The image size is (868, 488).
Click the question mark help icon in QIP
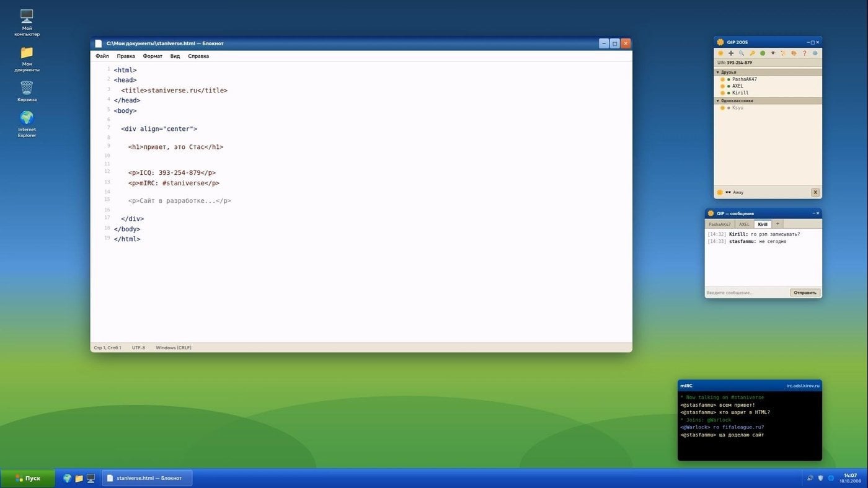tap(804, 53)
